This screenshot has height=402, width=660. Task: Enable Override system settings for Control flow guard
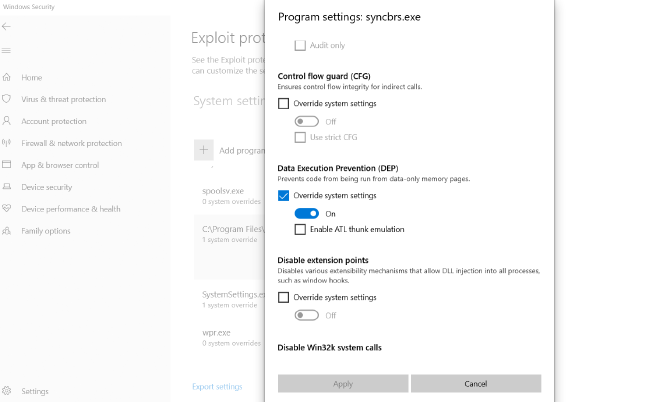(x=284, y=103)
